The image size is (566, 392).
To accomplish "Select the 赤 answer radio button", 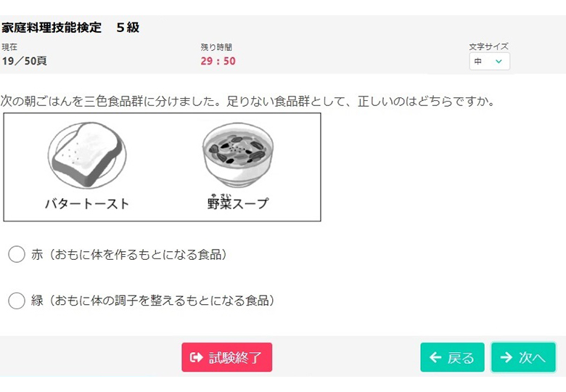I will click(x=17, y=255).
